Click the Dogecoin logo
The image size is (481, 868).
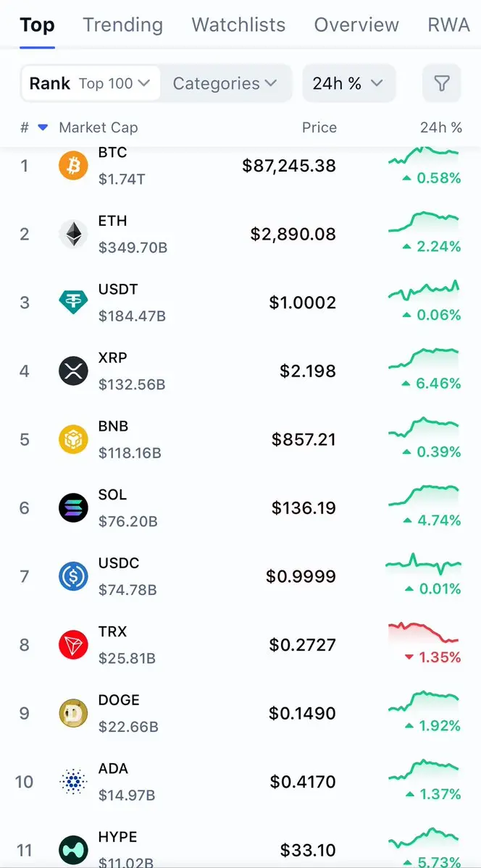tap(73, 713)
